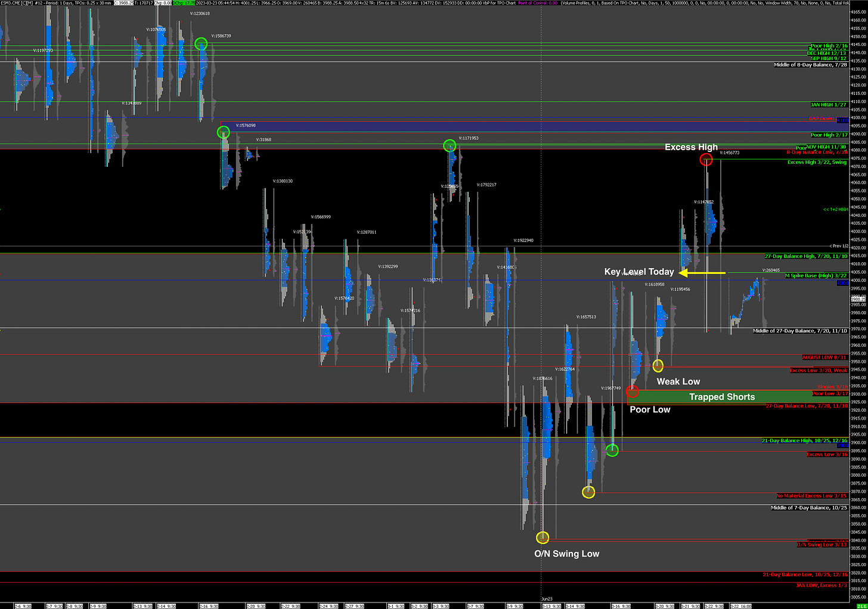Click the '3-20 9:30' time axis label
Viewport: 868px width, 609px height.
tap(665, 606)
